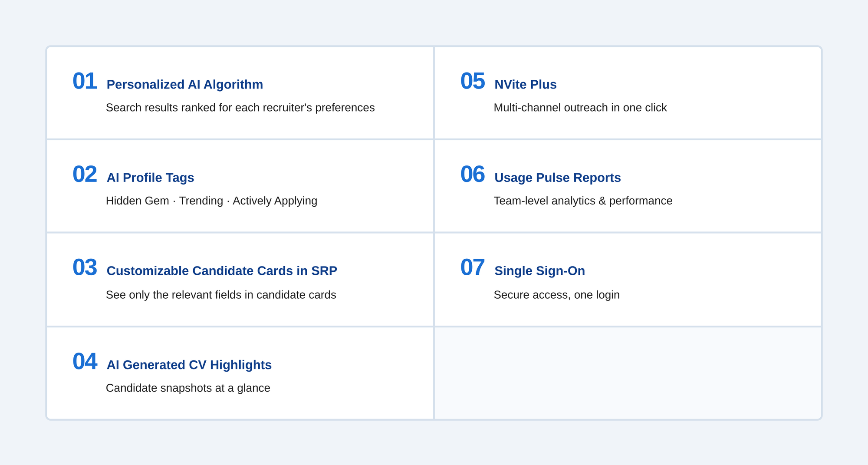Click the recruiter's preferences description text
Image resolution: width=868 pixels, height=465 pixels.
click(240, 108)
